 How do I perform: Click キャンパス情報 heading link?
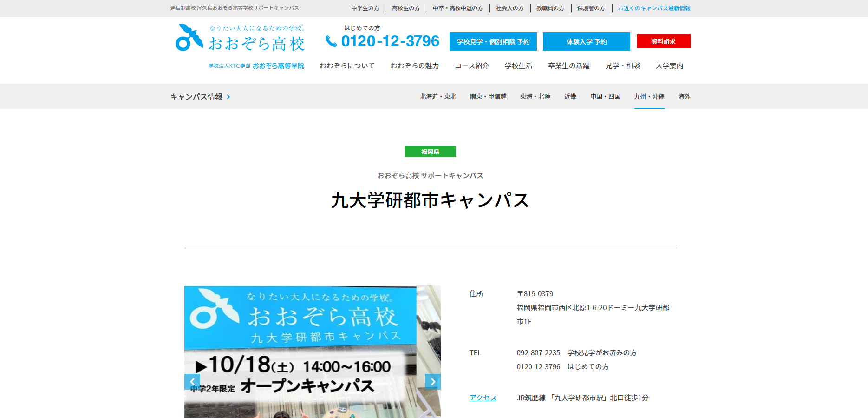pyautogui.click(x=196, y=97)
